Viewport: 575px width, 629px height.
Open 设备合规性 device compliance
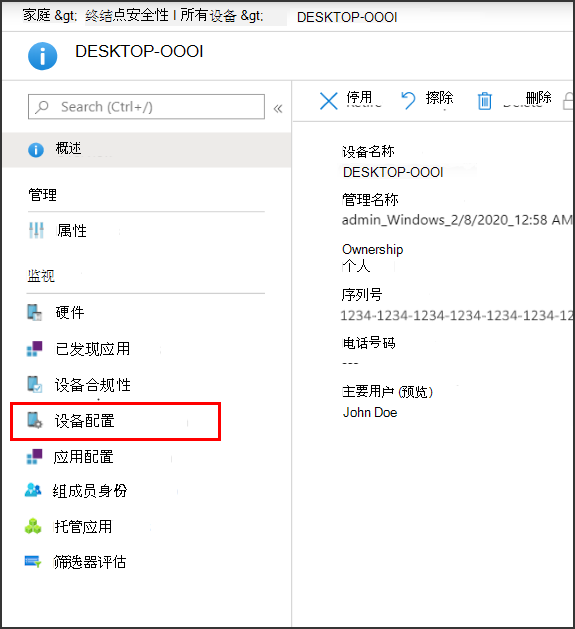(x=93, y=385)
